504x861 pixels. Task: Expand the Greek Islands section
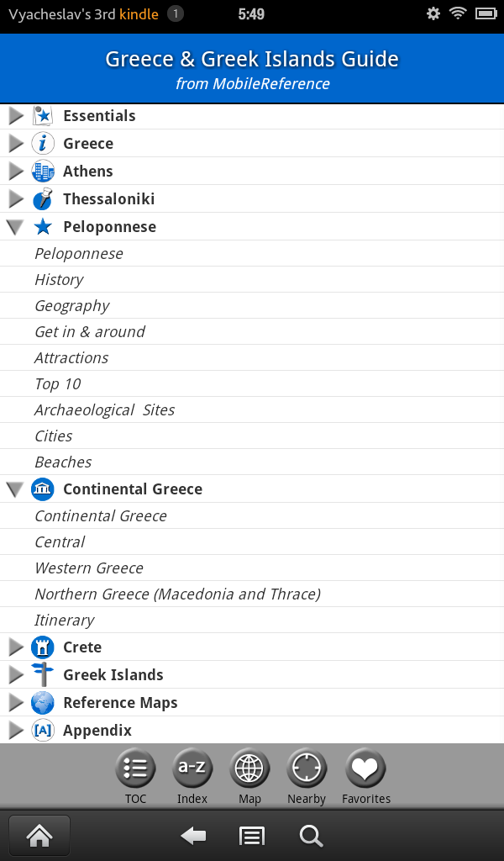click(x=15, y=674)
